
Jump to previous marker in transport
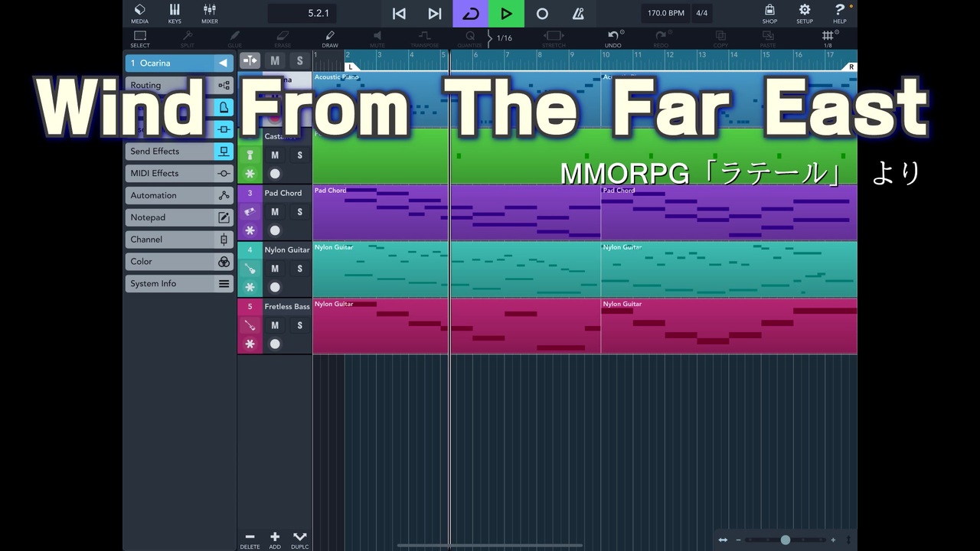pos(399,13)
